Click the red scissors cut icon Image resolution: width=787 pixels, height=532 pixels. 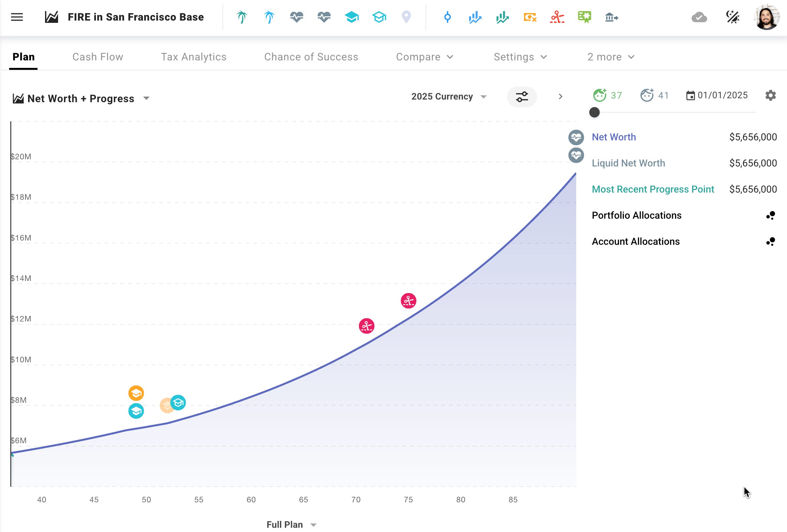pyautogui.click(x=557, y=17)
